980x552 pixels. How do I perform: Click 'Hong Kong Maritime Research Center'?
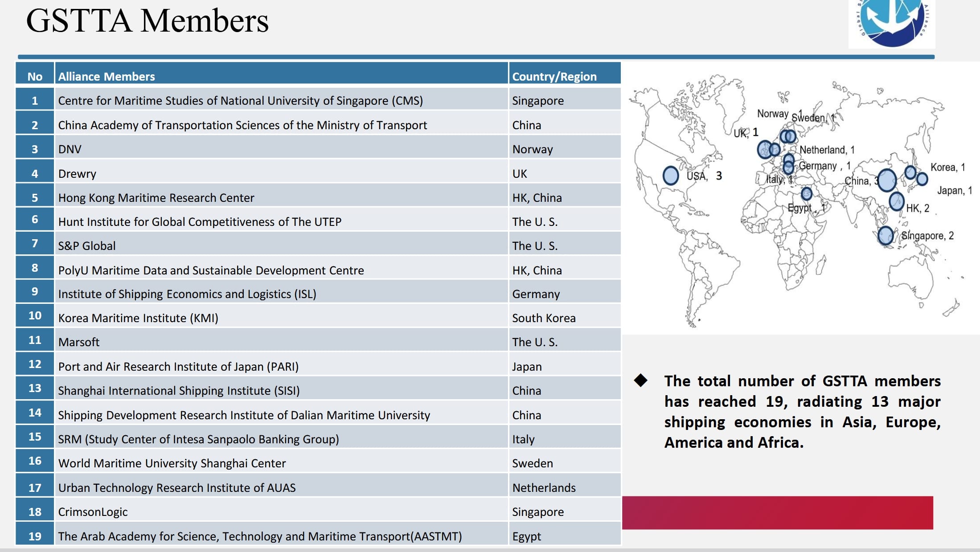(156, 198)
